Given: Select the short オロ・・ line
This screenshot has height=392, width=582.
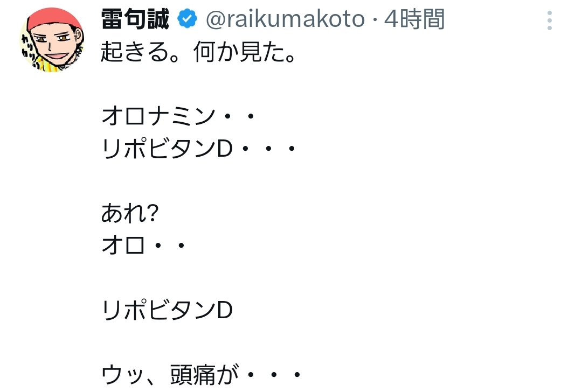Looking at the screenshot, I should pyautogui.click(x=143, y=246).
